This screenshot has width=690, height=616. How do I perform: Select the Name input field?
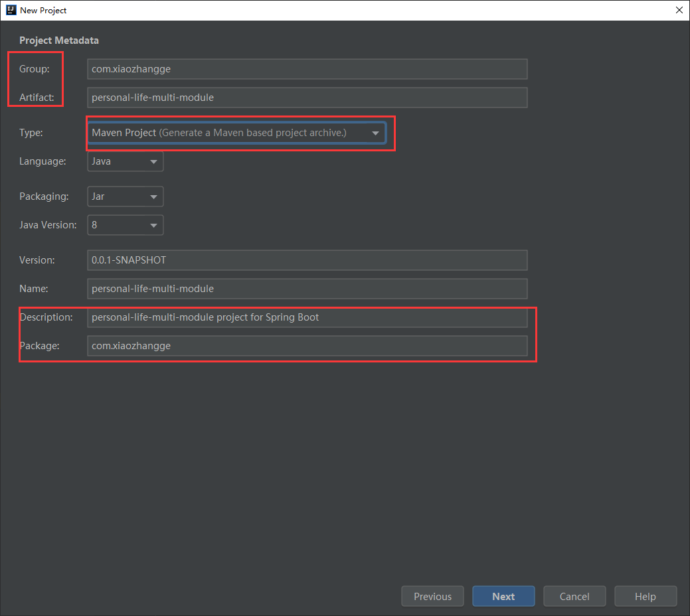tap(307, 289)
